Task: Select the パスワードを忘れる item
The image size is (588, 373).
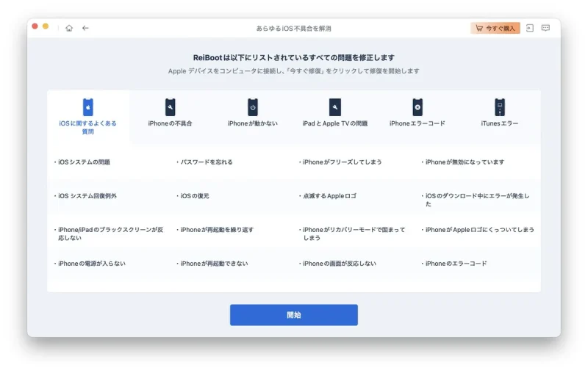Action: tap(207, 162)
